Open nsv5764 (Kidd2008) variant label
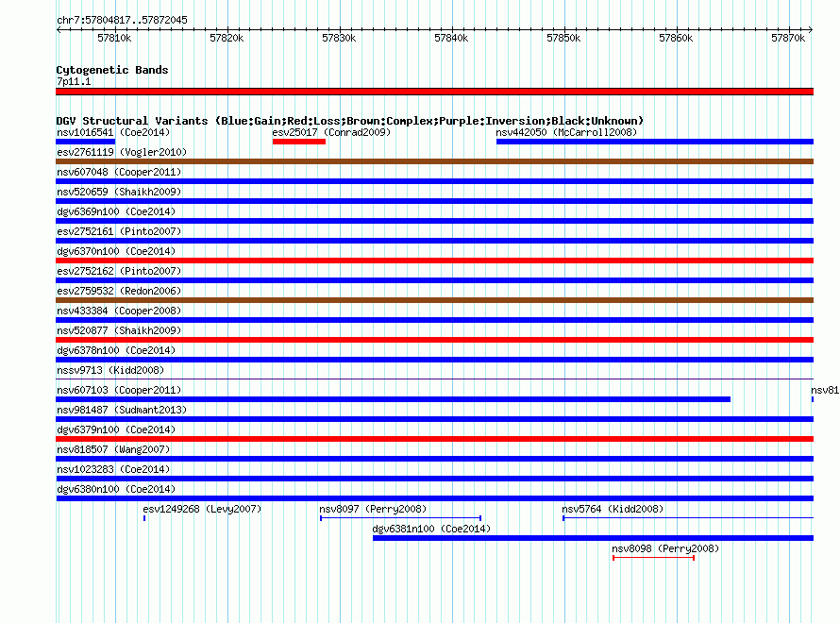 613,509
